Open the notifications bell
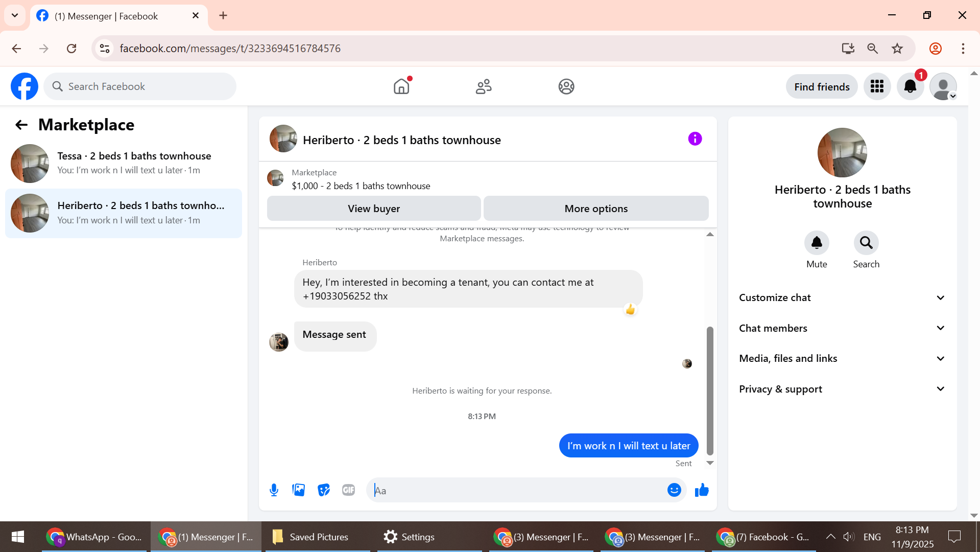 [910, 86]
